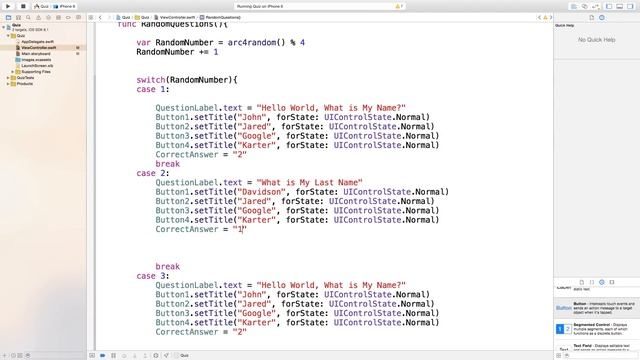Screen dimensions: 640x360
Task: Show the Debug navigator
Action: [58, 18]
